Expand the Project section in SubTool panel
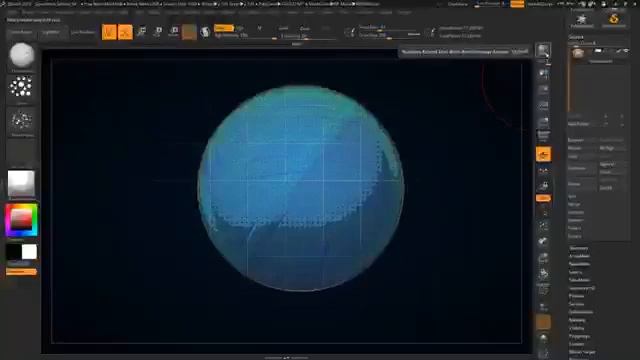640x360 pixels. click(575, 228)
